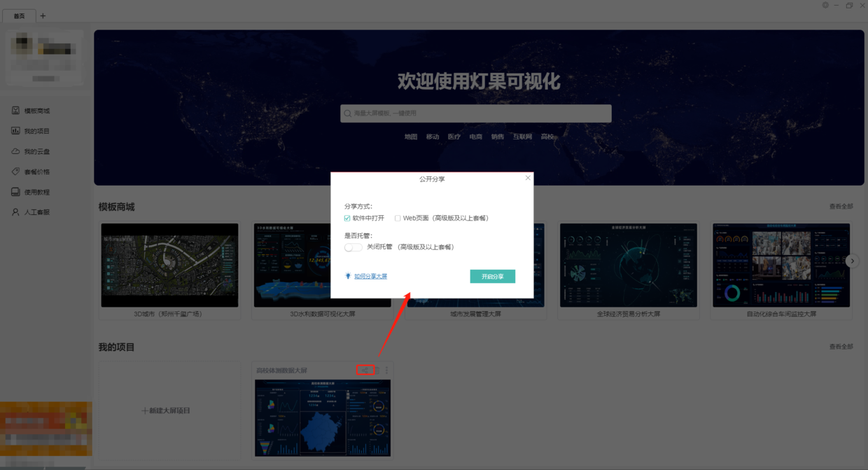Click the template search input field
Image resolution: width=868 pixels, height=470 pixels.
point(476,113)
